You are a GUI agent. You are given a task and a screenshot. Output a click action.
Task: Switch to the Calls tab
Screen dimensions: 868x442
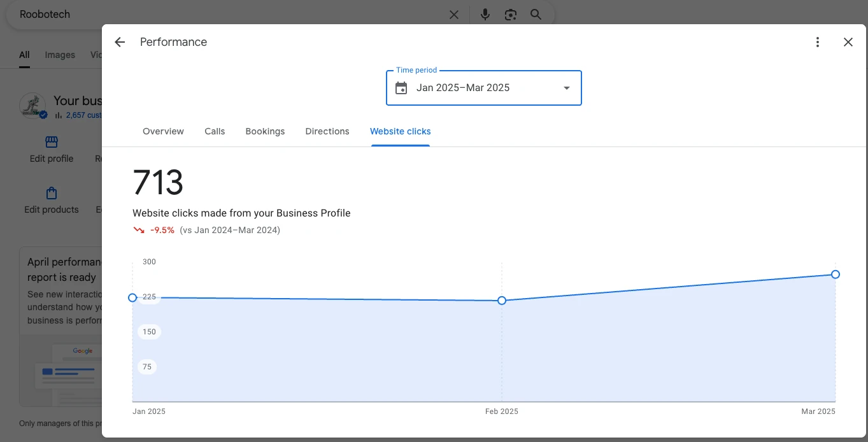click(215, 131)
